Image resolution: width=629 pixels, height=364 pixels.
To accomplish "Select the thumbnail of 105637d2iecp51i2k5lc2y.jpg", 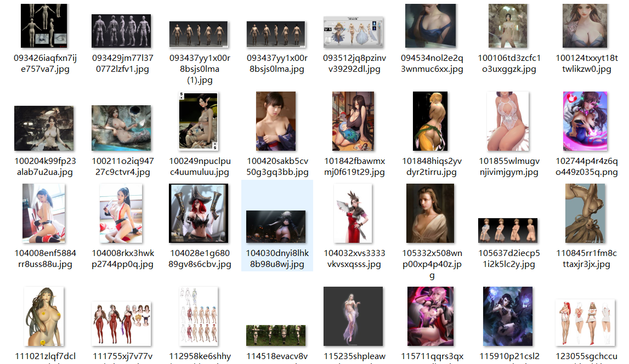I will (507, 230).
